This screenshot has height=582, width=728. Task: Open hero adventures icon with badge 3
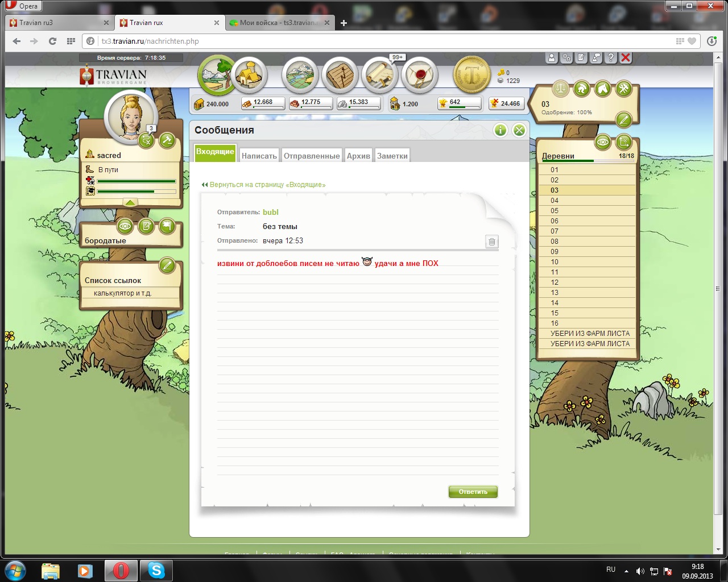coord(147,140)
